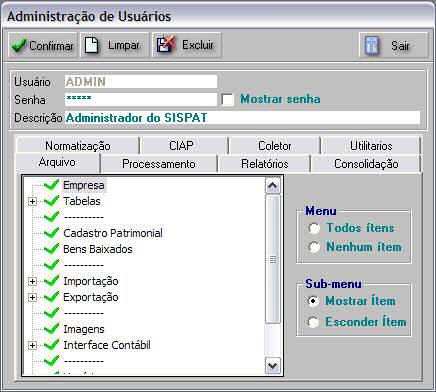Click the blank page icon on Limpar
Viewport: 436px width, 392px height.
click(x=91, y=45)
